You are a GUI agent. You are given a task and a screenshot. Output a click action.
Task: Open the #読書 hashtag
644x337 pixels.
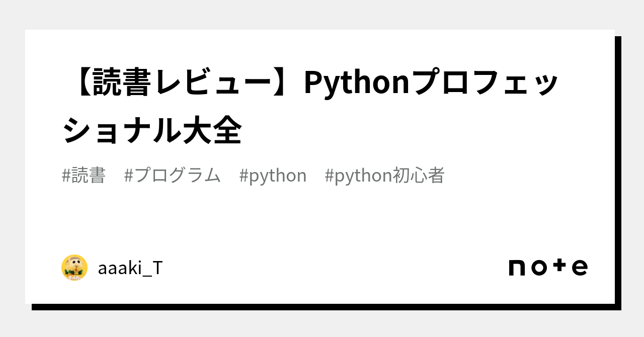[x=84, y=176]
